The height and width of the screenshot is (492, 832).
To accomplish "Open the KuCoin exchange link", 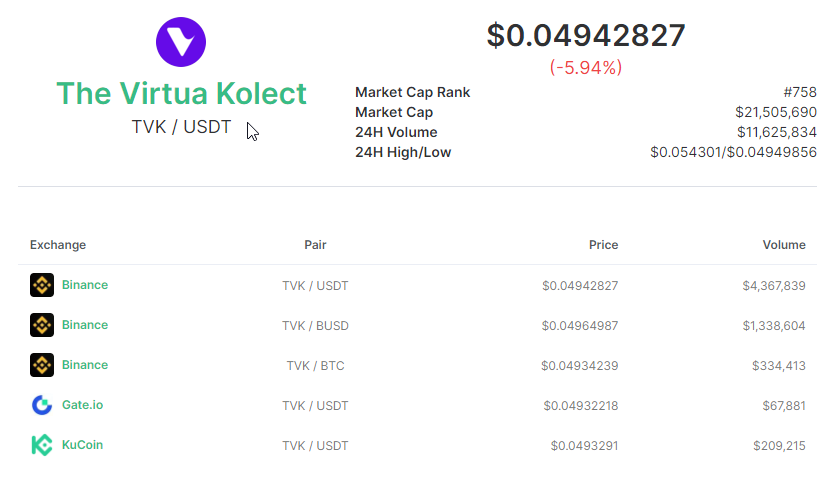I will (82, 445).
